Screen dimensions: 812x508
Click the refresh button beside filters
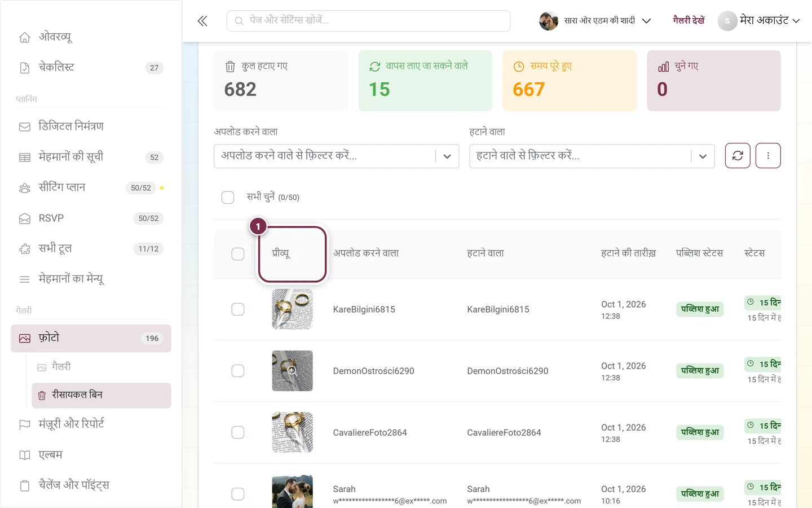tap(738, 156)
